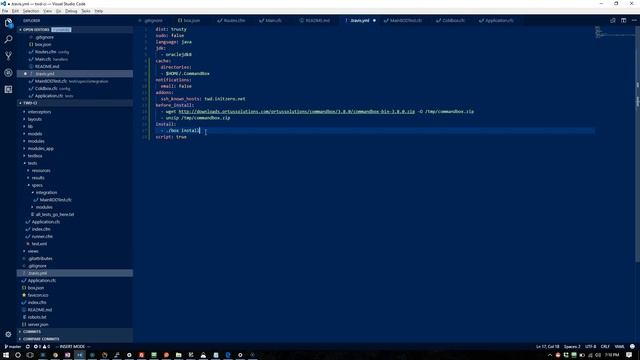Viewport: 640px width, 360px height.
Task: Collapse the integration folder
Action: point(46,193)
